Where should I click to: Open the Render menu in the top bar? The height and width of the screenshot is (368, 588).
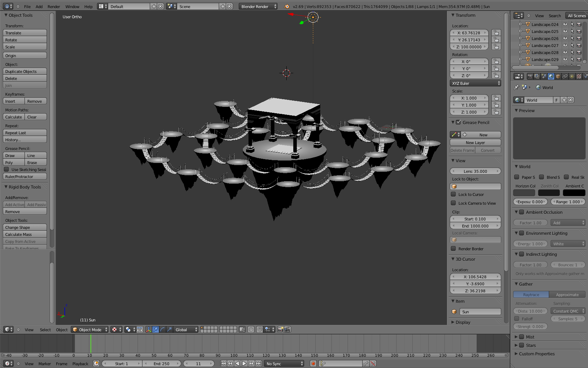54,7
